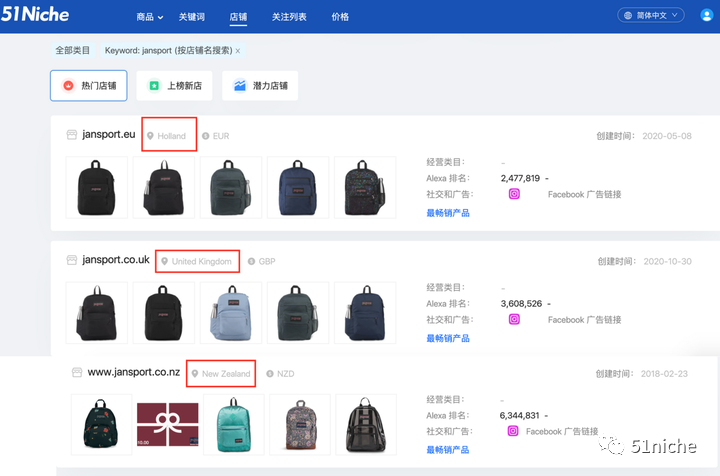Select the 热门店铺 tab
Screen dimensions: 720x476
pos(89,85)
